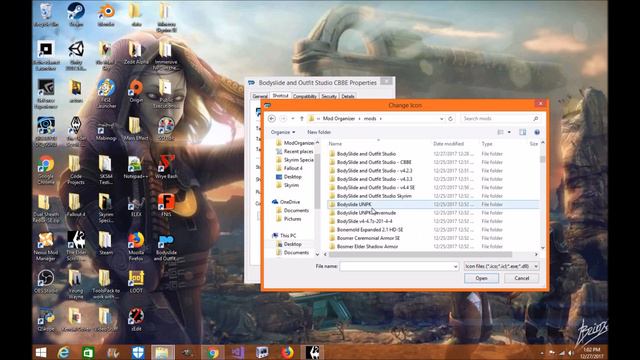The width and height of the screenshot is (640, 360).
Task: Open the Organize dropdown menu
Action: point(282,132)
